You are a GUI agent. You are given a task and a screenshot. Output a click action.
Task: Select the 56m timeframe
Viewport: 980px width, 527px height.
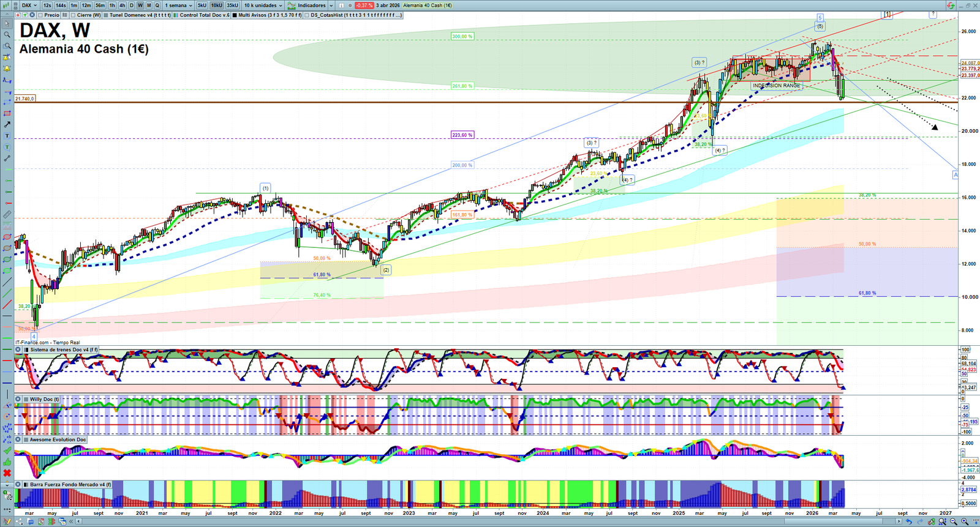(x=100, y=6)
